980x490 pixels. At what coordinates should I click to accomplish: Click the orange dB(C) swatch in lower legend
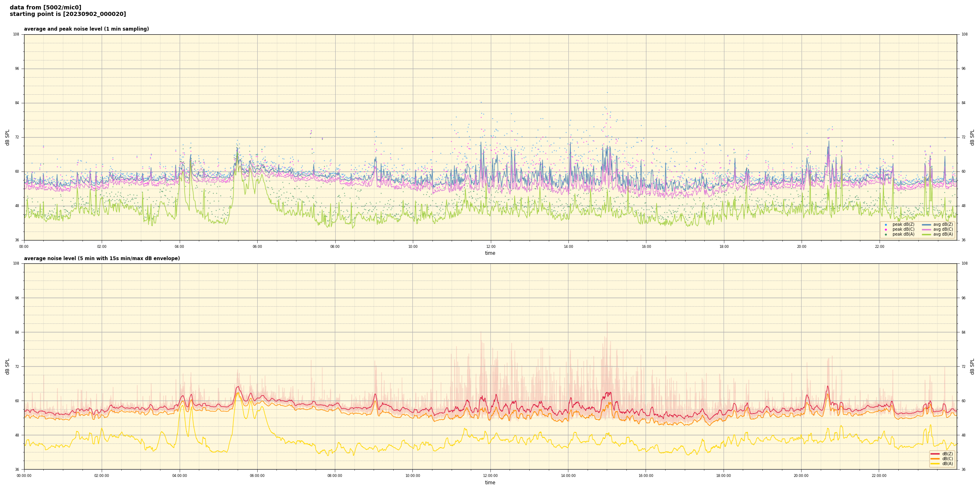pos(935,459)
